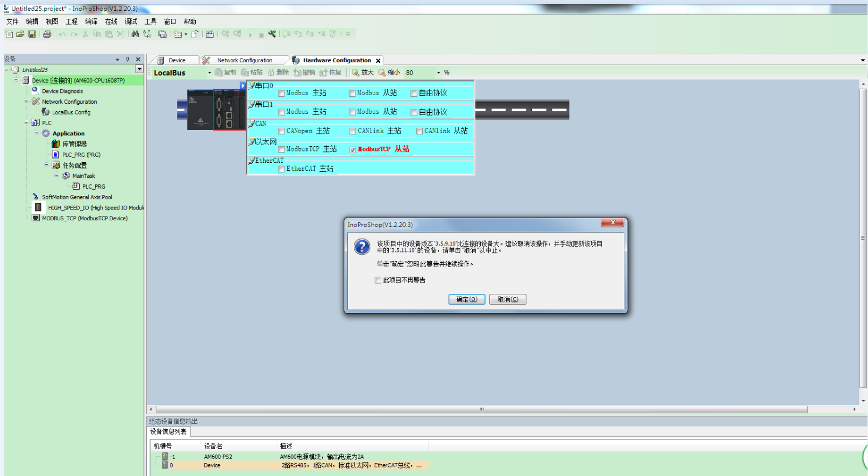Click the wrench icon in main toolbar
Screen dimensions: 868x476
tap(272, 34)
